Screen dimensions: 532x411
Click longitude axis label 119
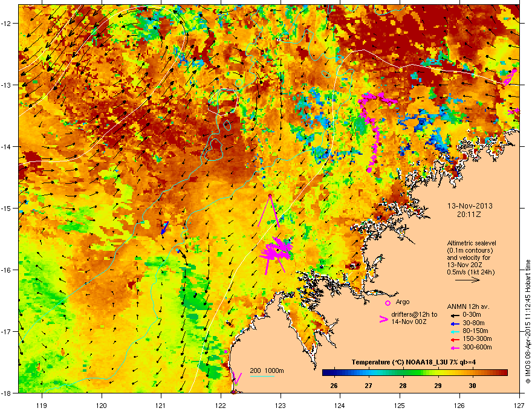[x=42, y=405]
